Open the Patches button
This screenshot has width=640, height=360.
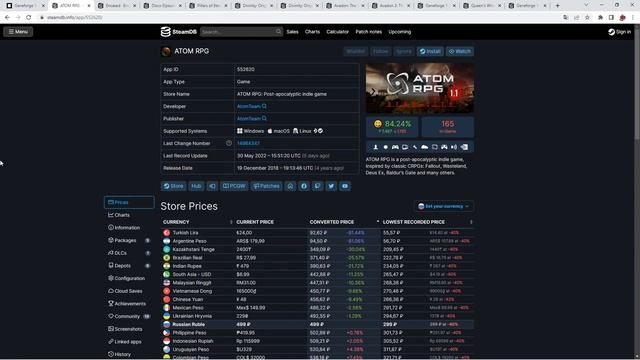[x=266, y=186]
